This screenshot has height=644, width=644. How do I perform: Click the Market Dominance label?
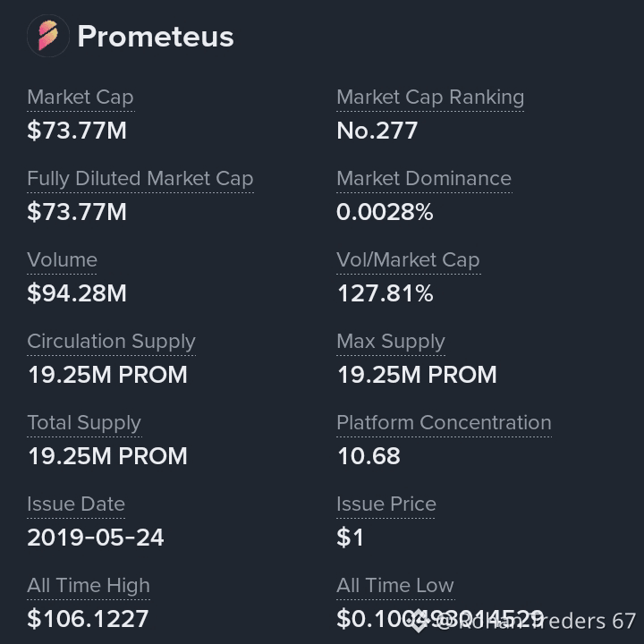424,178
